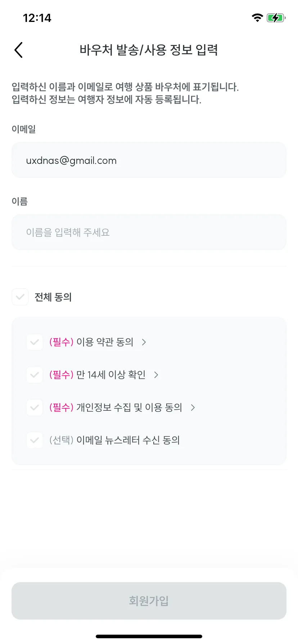
Task: Focus the 이메일 input field
Action: [x=149, y=160]
